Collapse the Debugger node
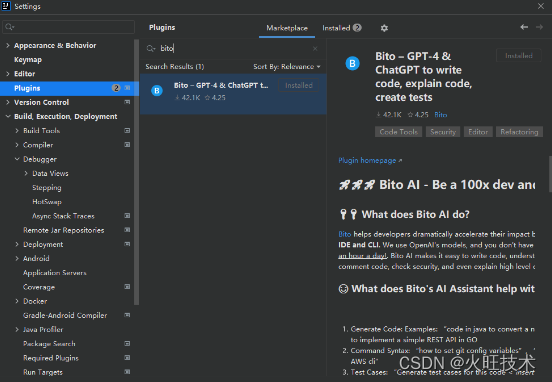Screen dimensions: 552x382 [17, 159]
